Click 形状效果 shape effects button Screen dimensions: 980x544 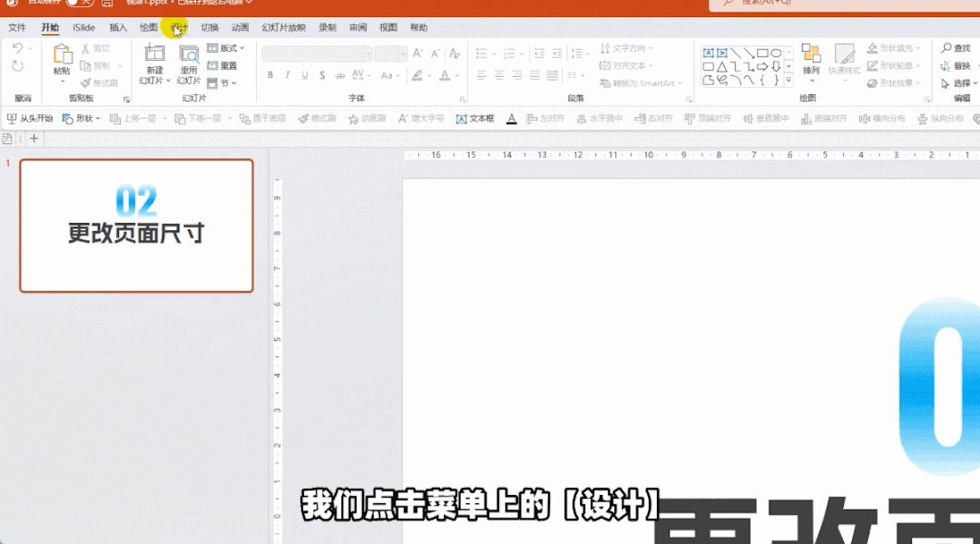894,83
